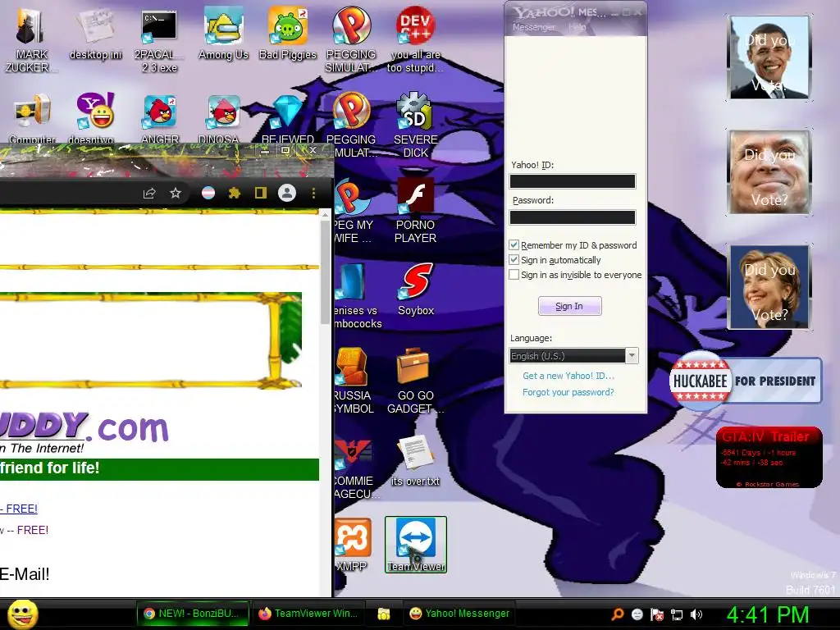Click the share icon in Chrome toolbar

[x=149, y=194]
